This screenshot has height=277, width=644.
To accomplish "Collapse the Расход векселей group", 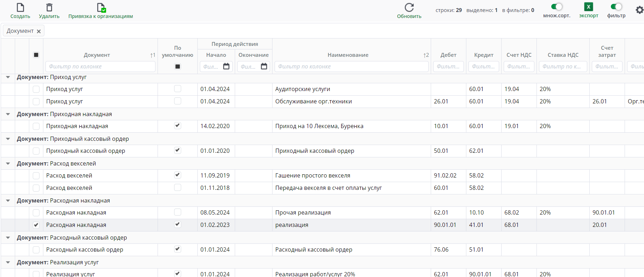I will pos(8,164).
